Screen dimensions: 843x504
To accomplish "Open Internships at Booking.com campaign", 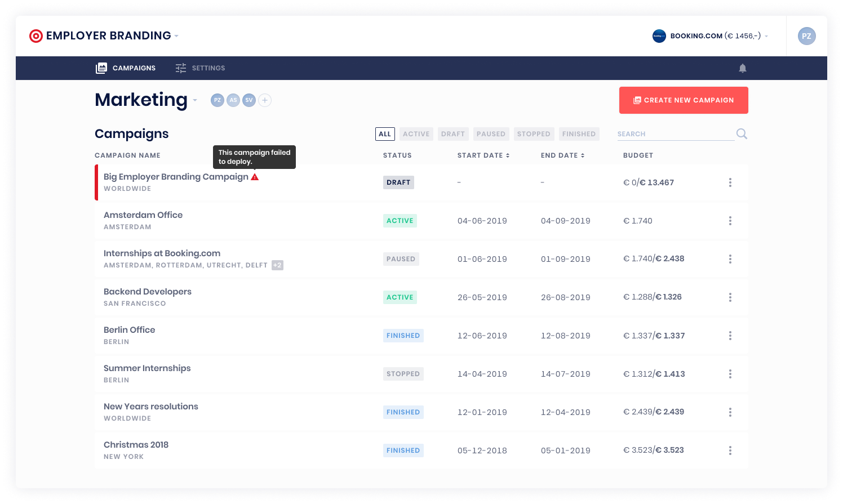I will point(162,253).
